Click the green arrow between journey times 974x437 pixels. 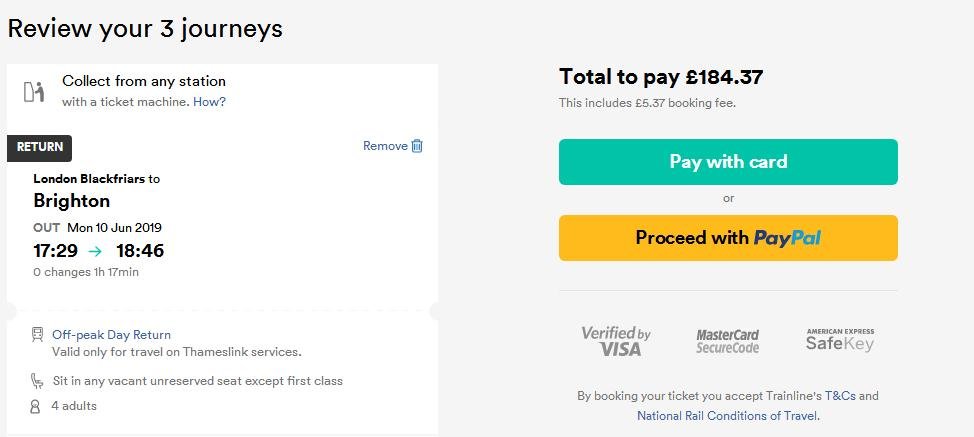click(97, 251)
